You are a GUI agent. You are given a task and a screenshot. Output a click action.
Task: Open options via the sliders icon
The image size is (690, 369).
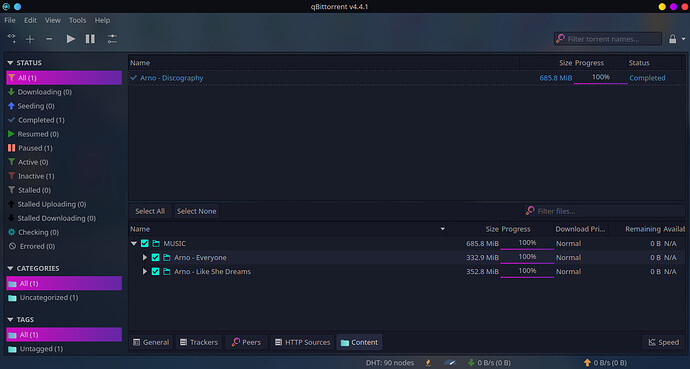click(112, 39)
